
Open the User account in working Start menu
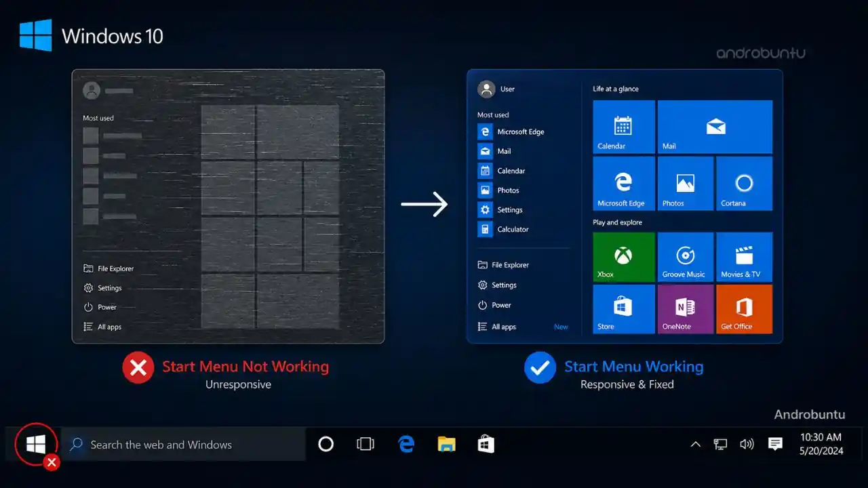[x=496, y=89]
